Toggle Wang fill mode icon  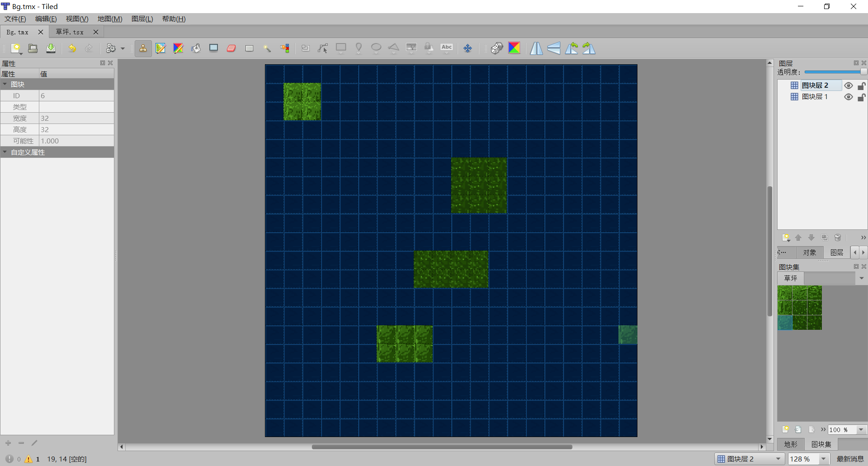coord(514,48)
